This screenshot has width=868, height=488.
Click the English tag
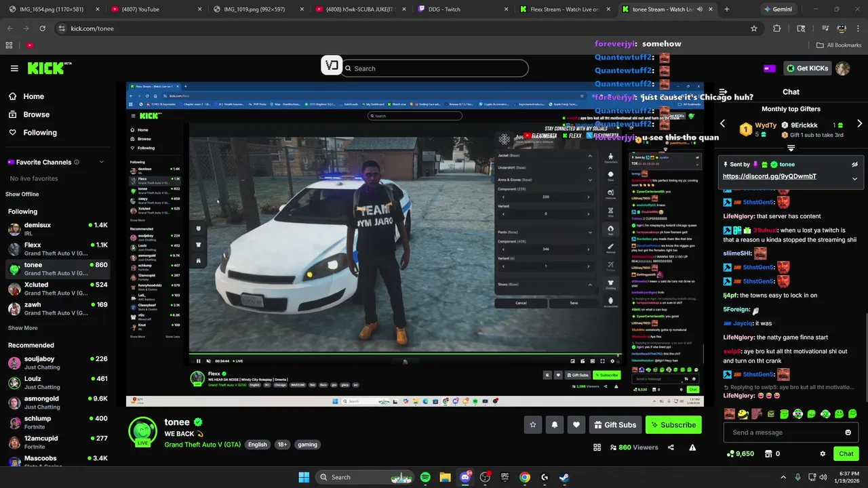[x=257, y=445]
